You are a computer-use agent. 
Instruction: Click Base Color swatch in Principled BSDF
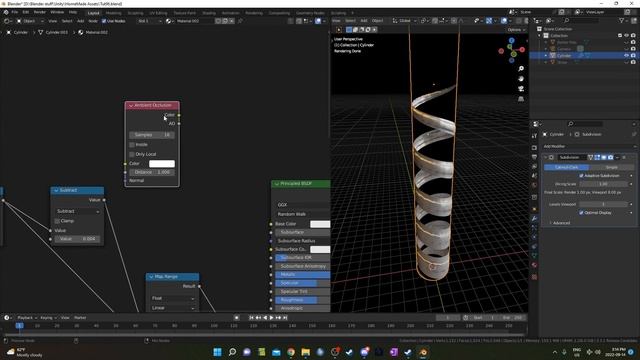click(x=320, y=224)
